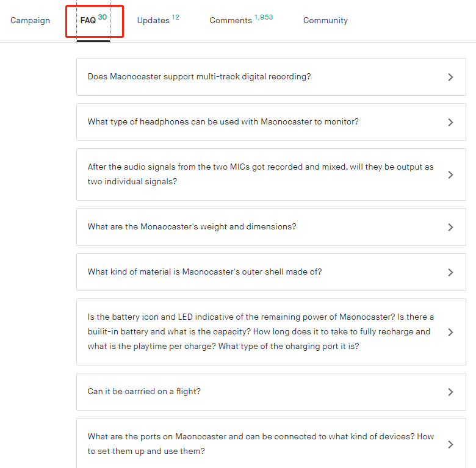Open question about battery icon and LED
This screenshot has height=468, width=476.
coord(261,332)
